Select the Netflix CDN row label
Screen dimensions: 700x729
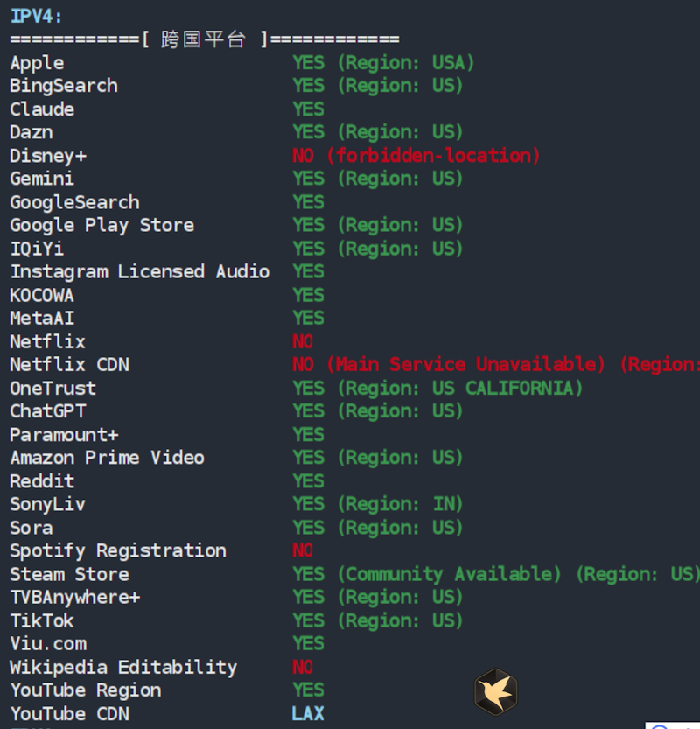pos(69,365)
